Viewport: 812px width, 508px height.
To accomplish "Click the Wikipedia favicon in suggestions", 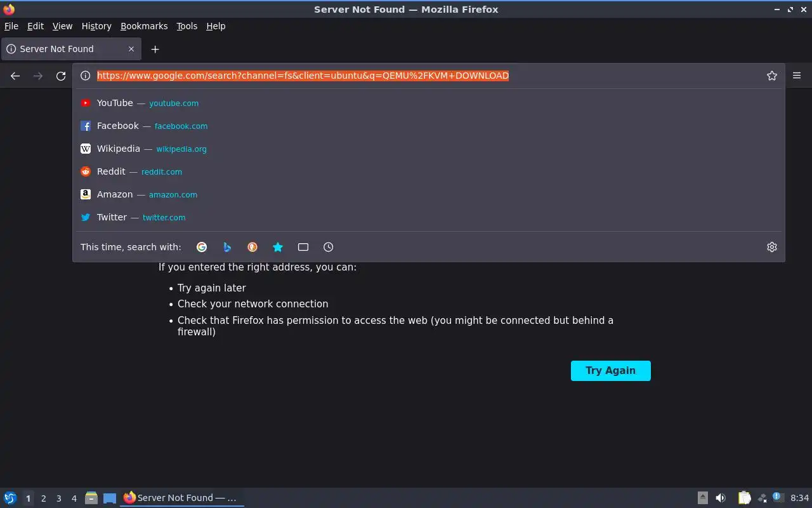I will pyautogui.click(x=86, y=149).
